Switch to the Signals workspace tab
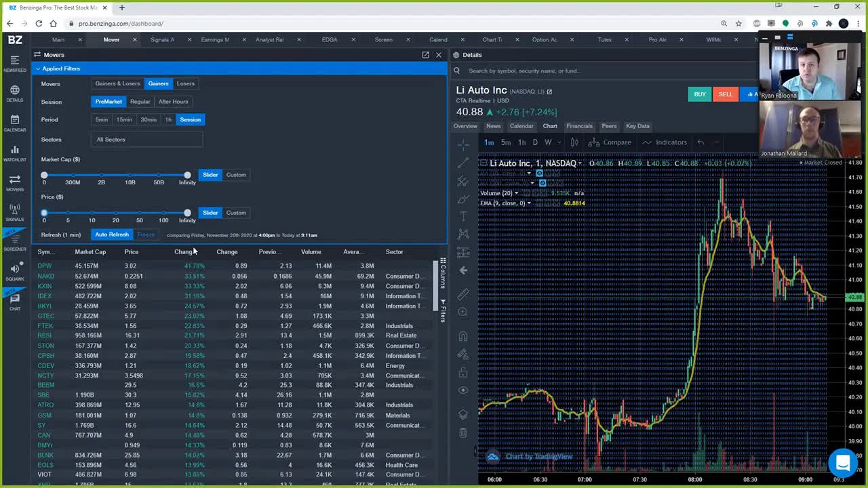868x488 pixels. click(162, 39)
